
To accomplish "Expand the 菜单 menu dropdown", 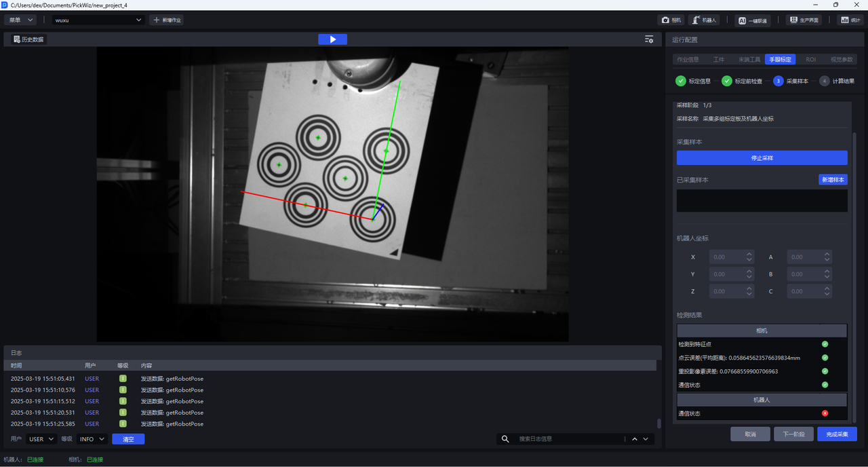I will (x=20, y=20).
